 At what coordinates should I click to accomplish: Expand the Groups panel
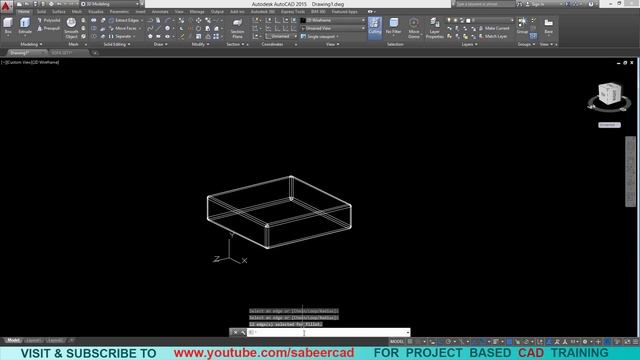coord(526,44)
